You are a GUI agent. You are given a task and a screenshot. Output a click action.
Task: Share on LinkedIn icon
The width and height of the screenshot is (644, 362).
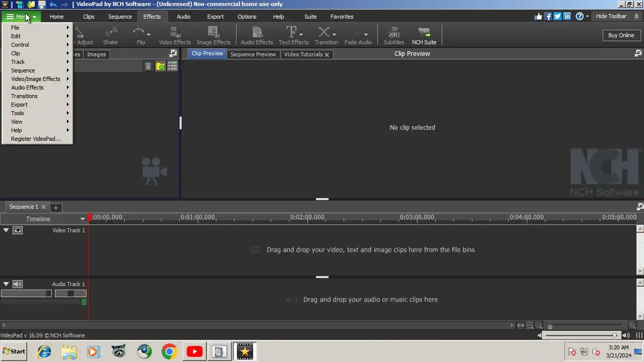pos(567,16)
